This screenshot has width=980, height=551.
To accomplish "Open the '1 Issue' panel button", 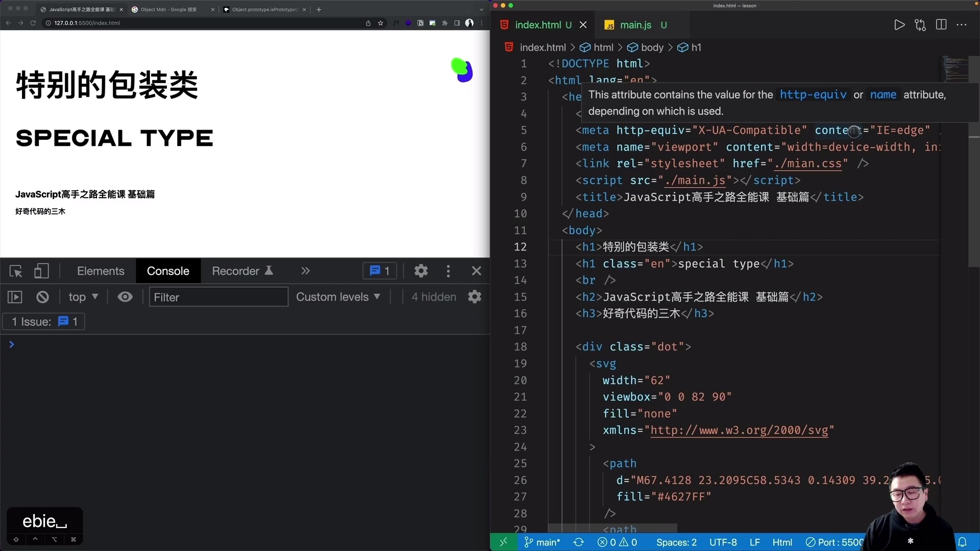I will (43, 321).
